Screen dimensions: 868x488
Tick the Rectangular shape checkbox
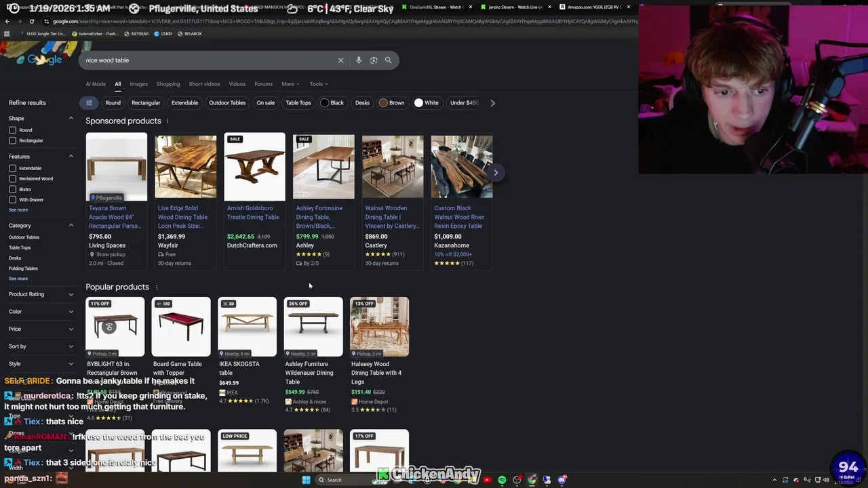(12, 141)
